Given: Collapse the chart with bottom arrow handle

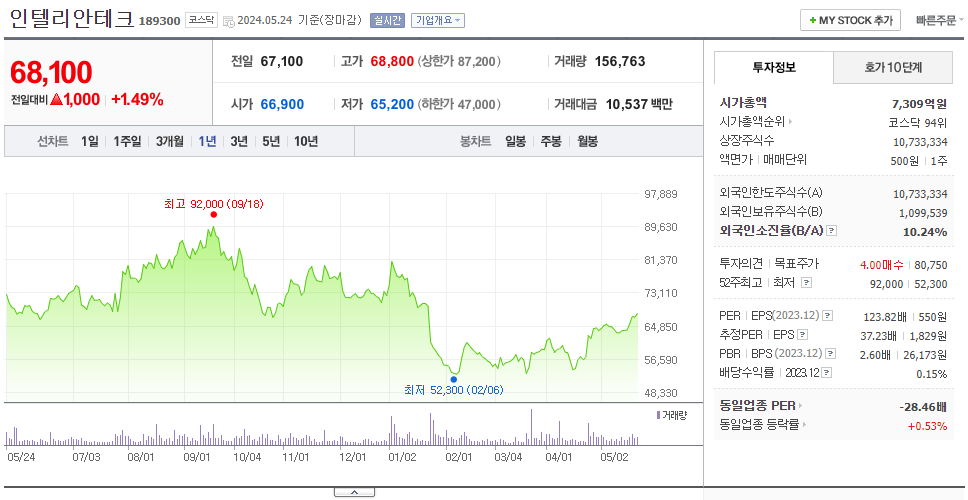Looking at the screenshot, I should 354,492.
